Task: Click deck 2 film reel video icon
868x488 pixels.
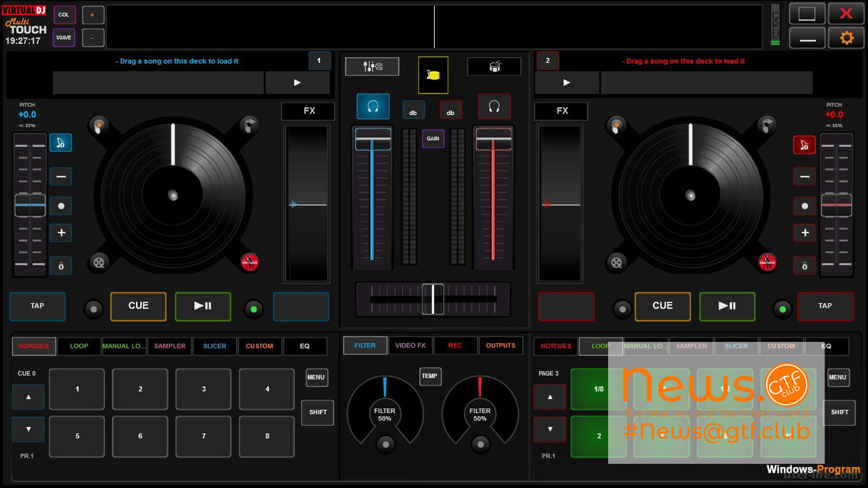Action: click(617, 262)
